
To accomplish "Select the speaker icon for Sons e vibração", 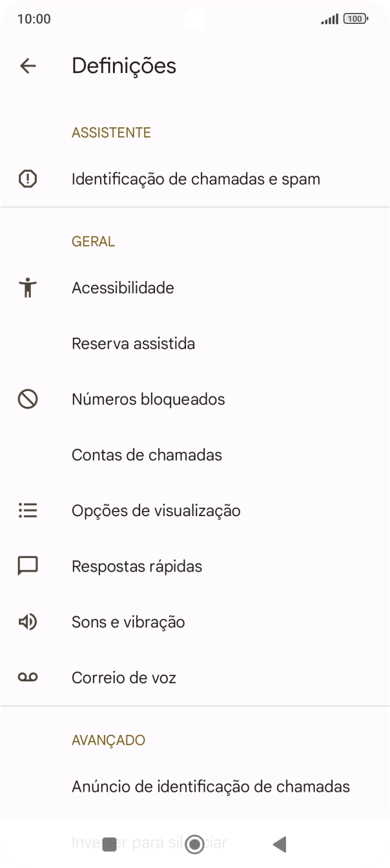I will click(27, 621).
